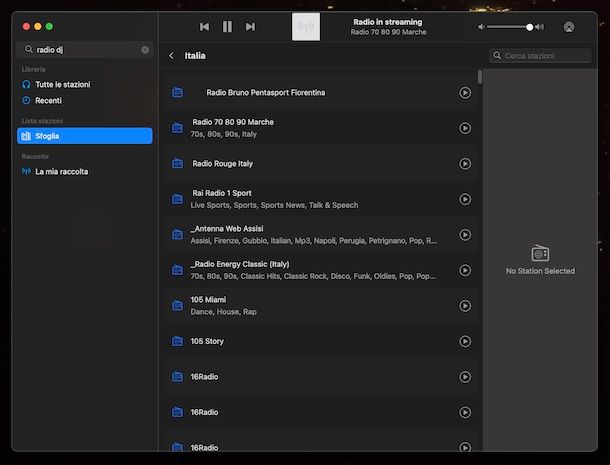Clear the 'radio dj' search field
The image size is (610, 465).
pyautogui.click(x=145, y=50)
